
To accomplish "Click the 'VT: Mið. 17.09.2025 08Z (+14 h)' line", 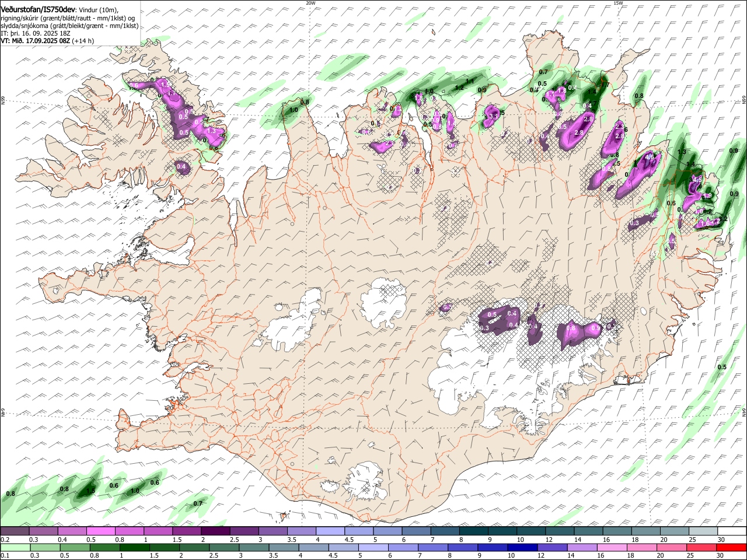I will [47, 41].
